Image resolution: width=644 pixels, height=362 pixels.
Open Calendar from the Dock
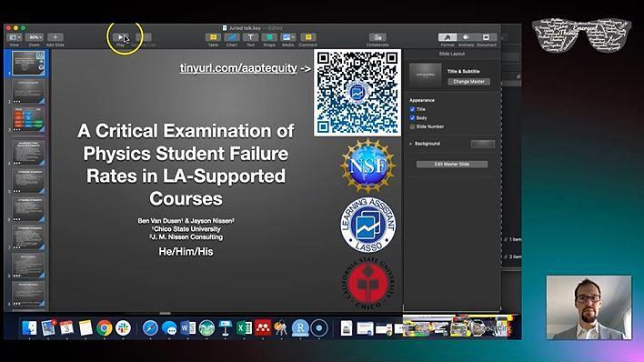(x=66, y=328)
